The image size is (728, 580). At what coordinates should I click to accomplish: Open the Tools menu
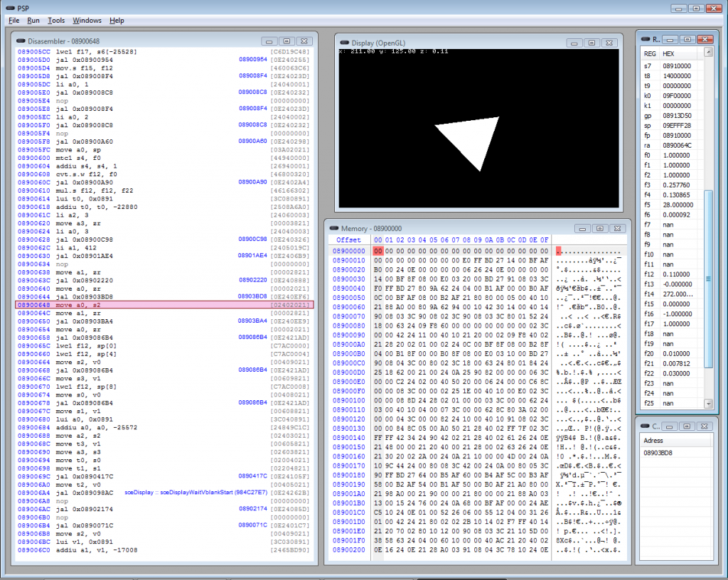(56, 21)
